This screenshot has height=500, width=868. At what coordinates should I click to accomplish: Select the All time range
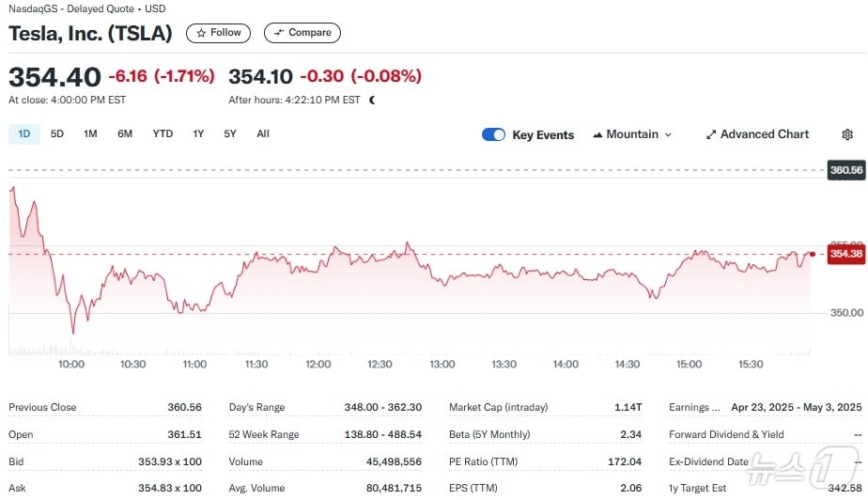(263, 133)
